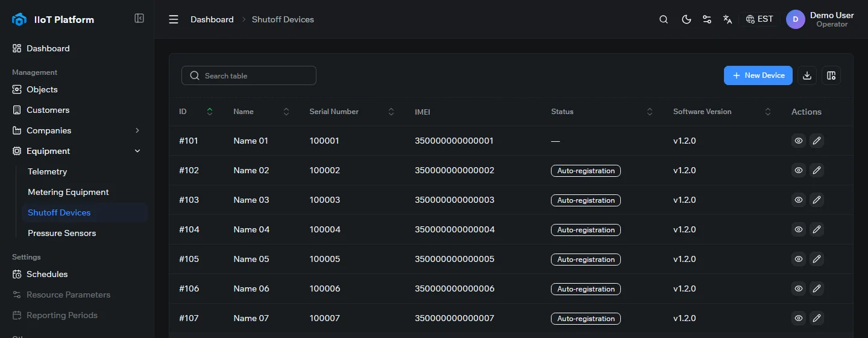This screenshot has width=868, height=338.
Task: Sort table by Status column arrows
Action: click(650, 112)
